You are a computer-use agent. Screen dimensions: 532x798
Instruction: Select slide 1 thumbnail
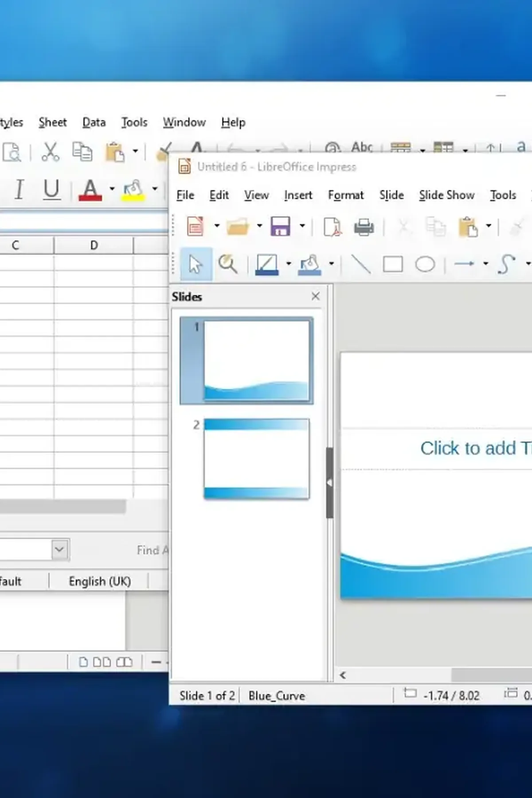coord(256,361)
